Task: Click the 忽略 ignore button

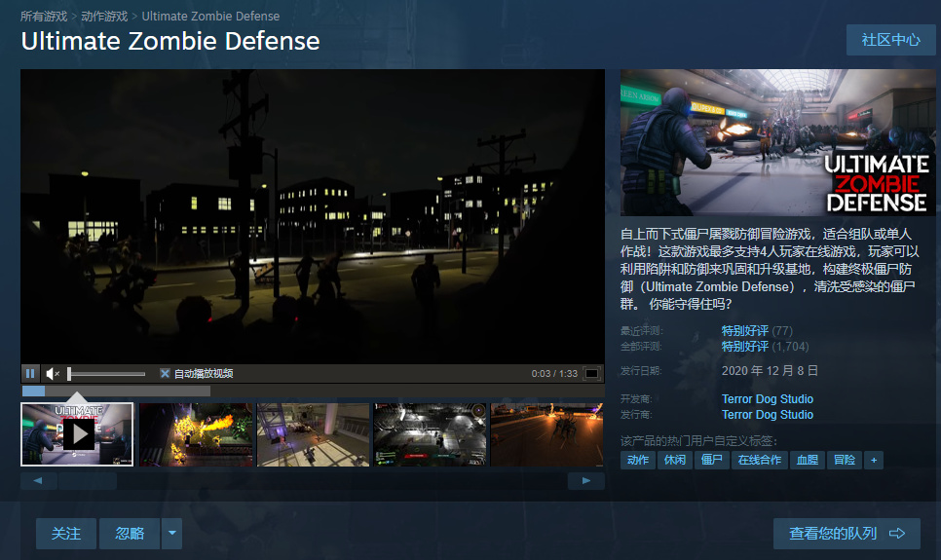Action: tap(130, 534)
